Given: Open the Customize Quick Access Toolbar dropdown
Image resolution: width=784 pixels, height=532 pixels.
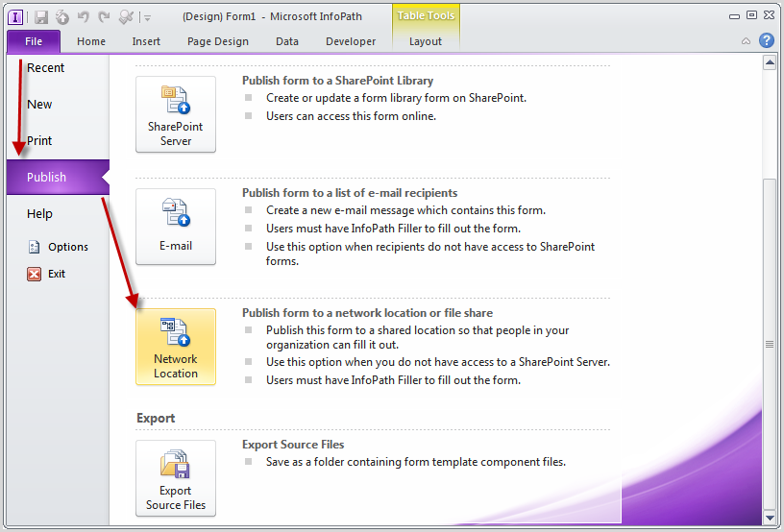Looking at the screenshot, I should coord(148,18).
